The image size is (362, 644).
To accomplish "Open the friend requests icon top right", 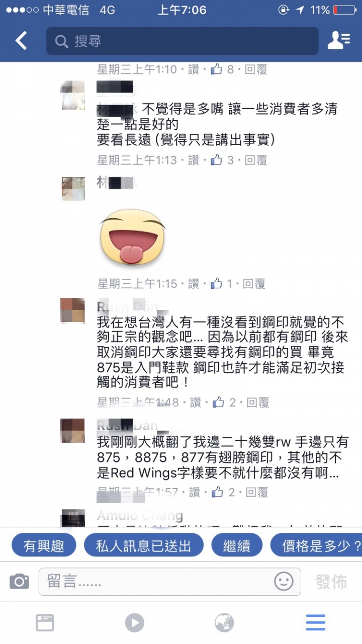I will click(x=338, y=41).
